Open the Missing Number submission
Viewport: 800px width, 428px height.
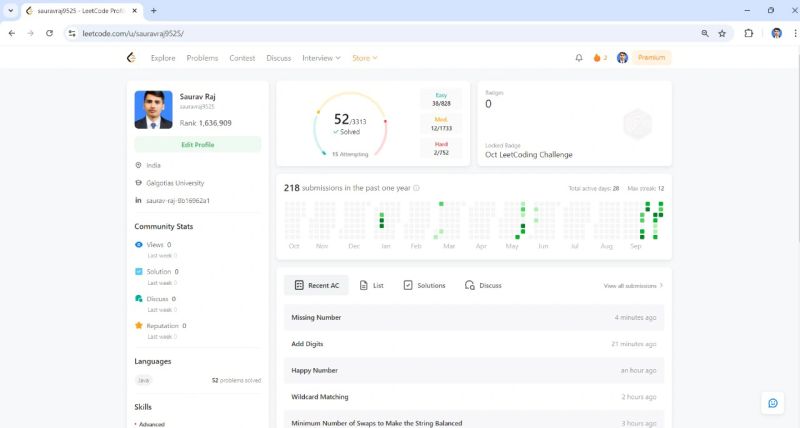[474, 317]
